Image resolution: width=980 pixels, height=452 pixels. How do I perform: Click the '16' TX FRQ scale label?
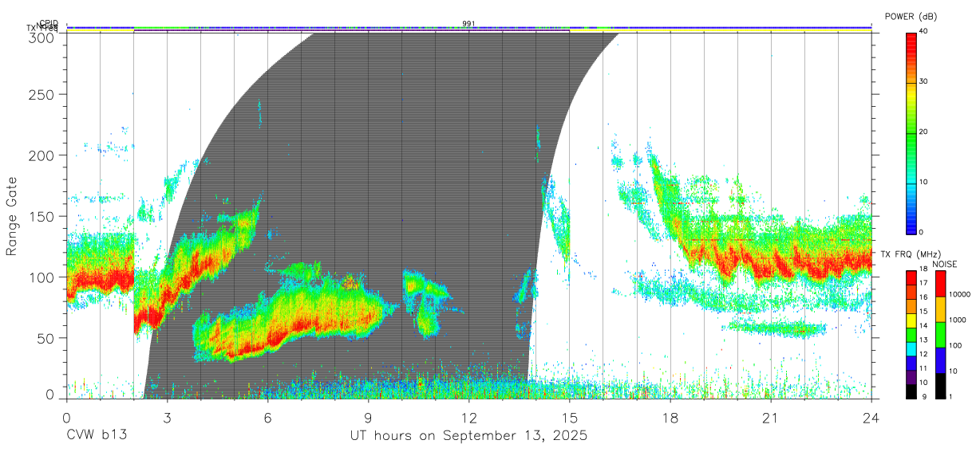925,297
